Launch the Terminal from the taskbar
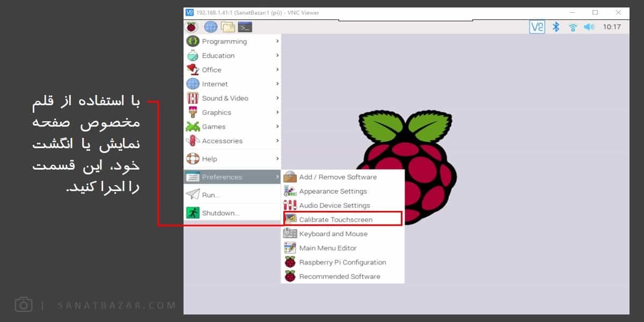The width and height of the screenshot is (644, 322). (x=245, y=27)
